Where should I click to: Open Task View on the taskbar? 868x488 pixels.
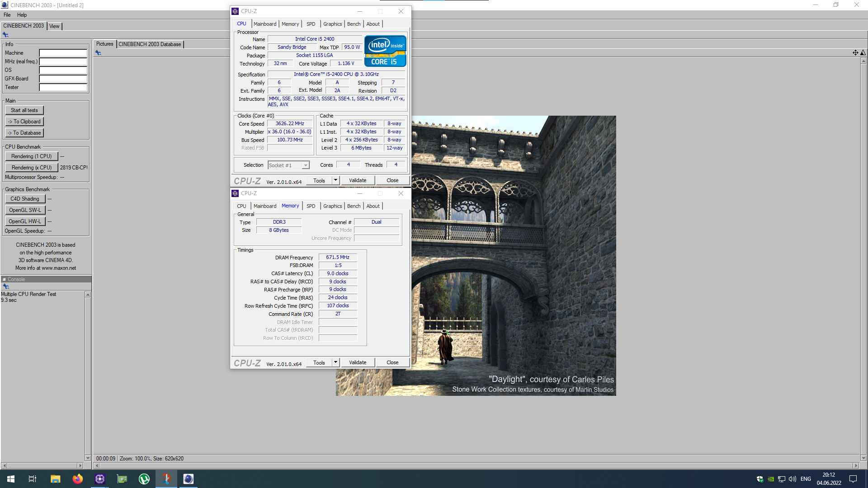pos(33,479)
